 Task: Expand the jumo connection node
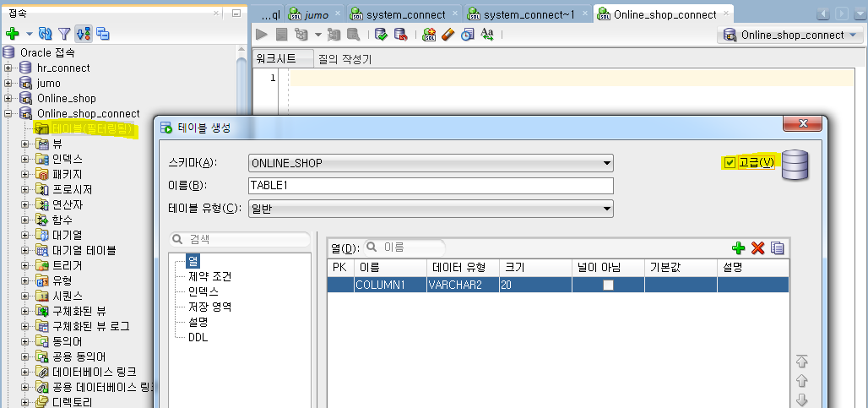click(x=8, y=83)
